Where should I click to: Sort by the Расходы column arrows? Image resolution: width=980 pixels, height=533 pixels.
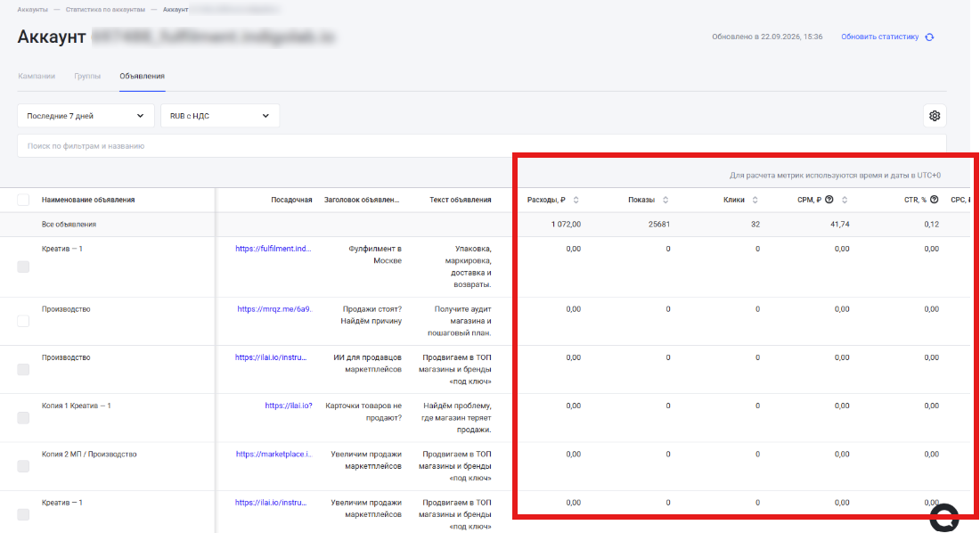(576, 201)
